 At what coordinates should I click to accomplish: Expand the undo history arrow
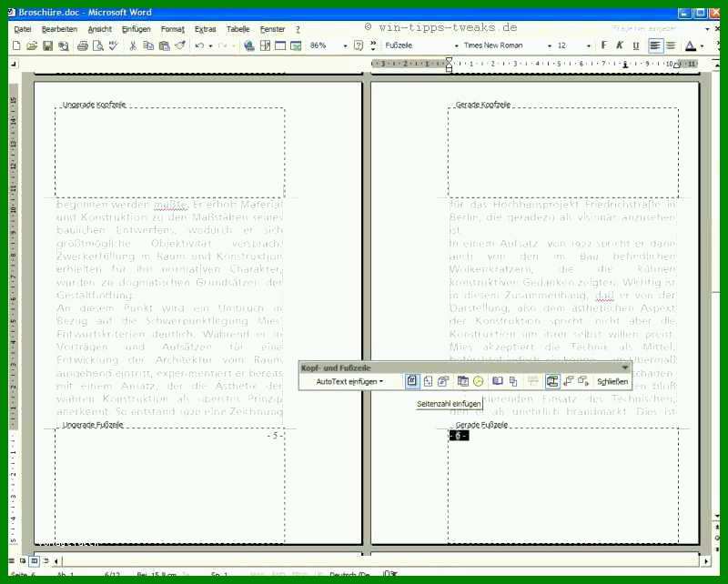click(x=210, y=46)
